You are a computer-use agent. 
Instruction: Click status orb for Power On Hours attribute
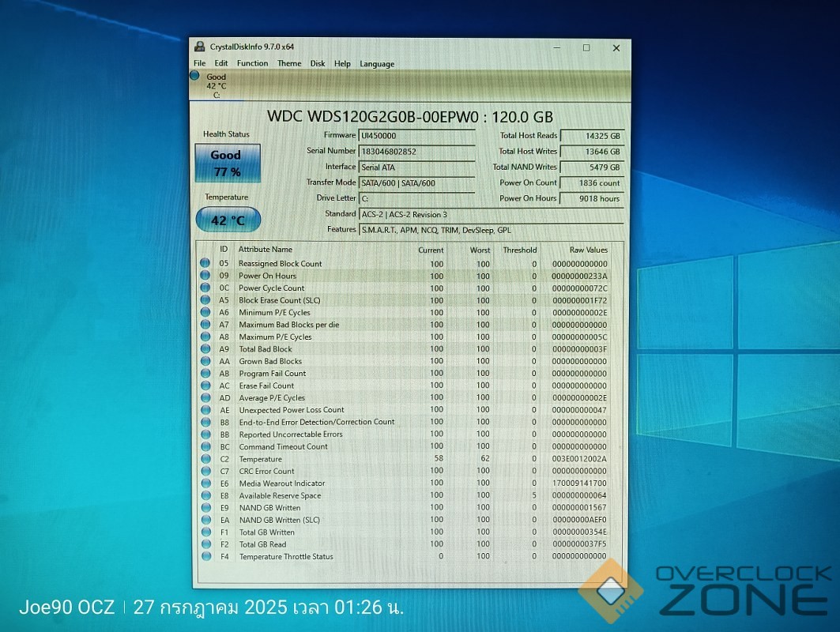[x=205, y=275]
